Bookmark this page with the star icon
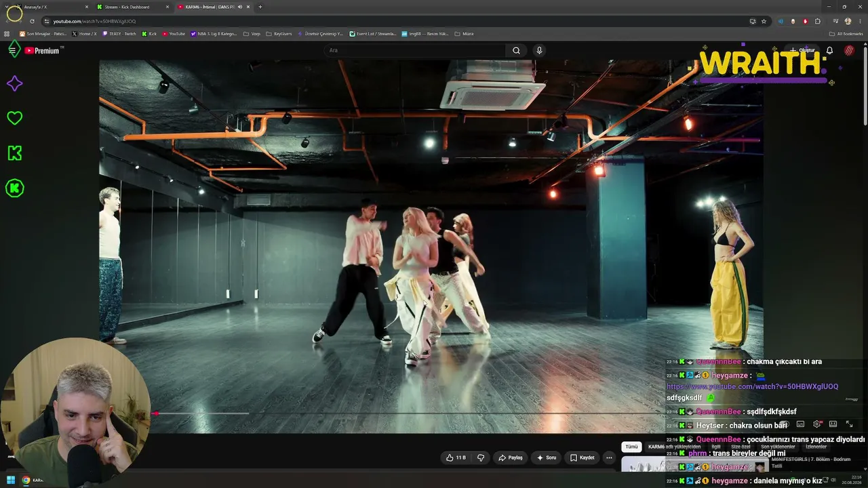This screenshot has height=488, width=868. coord(764,21)
